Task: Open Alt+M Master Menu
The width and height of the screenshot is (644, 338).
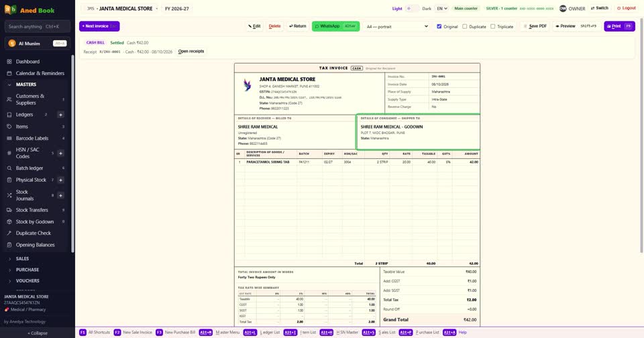Action: tap(219, 332)
